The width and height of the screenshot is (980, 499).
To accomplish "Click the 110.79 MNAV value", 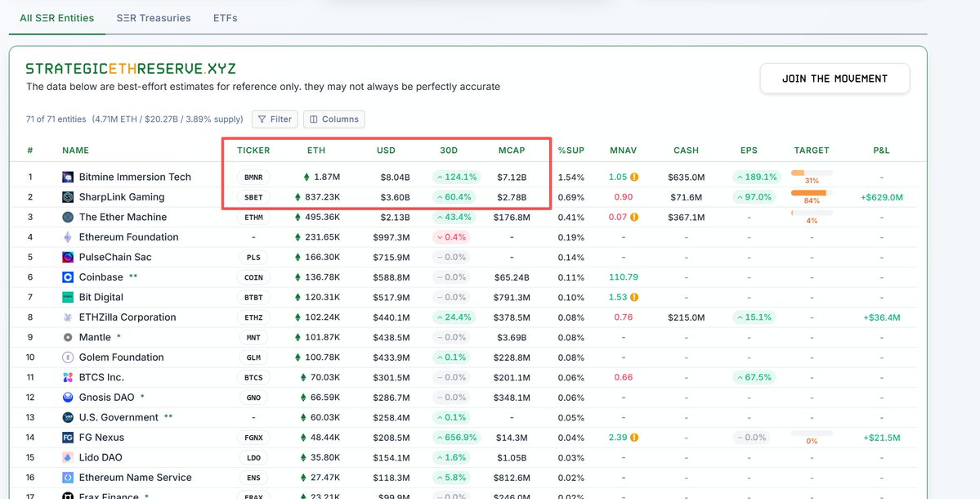I will [x=623, y=277].
